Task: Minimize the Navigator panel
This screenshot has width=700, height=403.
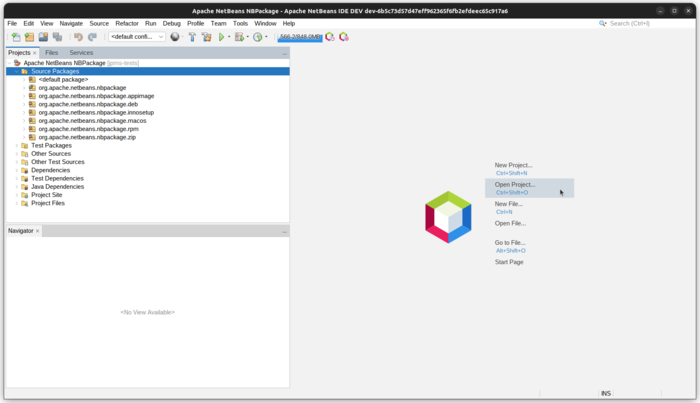Action: tap(284, 232)
